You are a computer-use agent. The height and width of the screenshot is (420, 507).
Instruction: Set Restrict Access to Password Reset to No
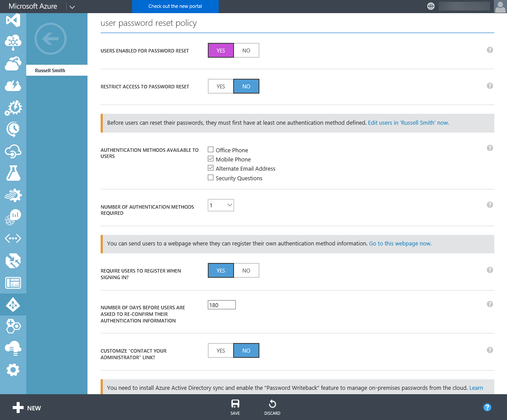(246, 86)
